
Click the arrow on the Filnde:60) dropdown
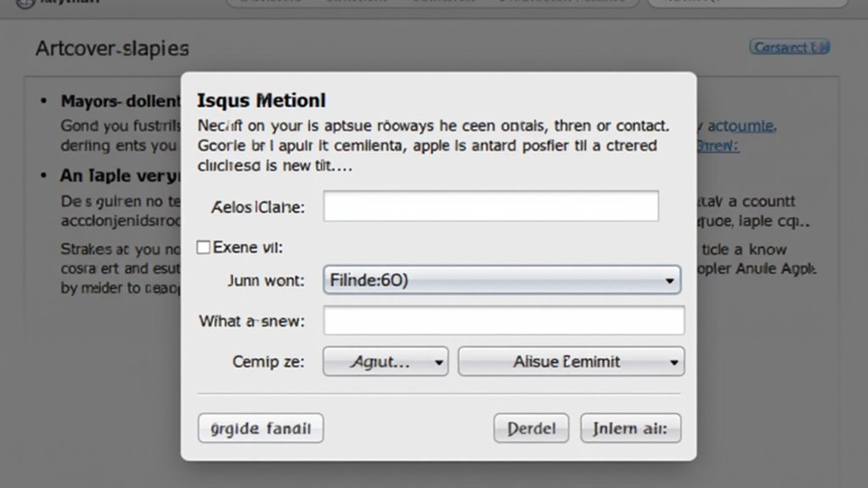[669, 281]
